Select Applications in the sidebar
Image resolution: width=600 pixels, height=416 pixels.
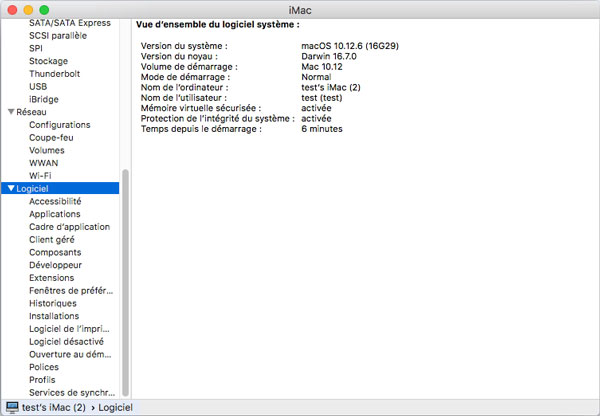(x=55, y=214)
